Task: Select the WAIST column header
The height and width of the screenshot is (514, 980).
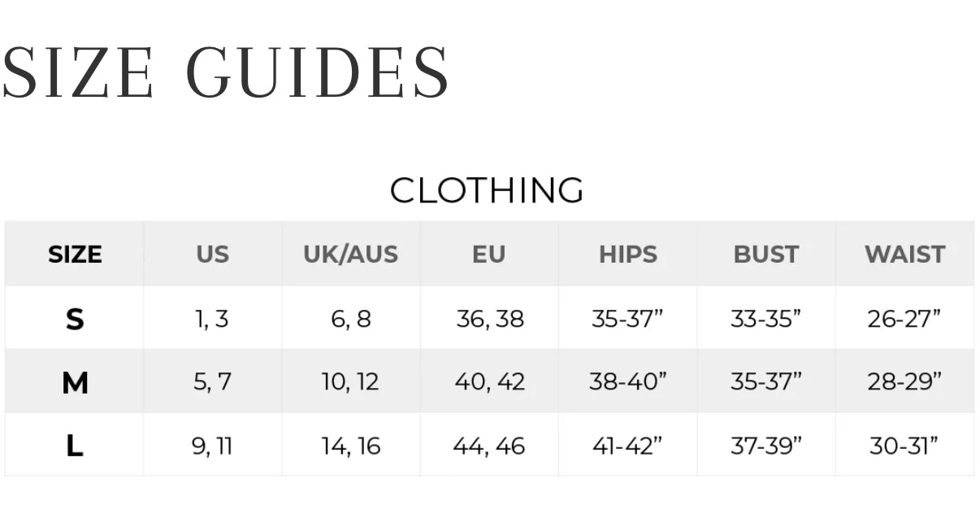Action: [x=904, y=255]
